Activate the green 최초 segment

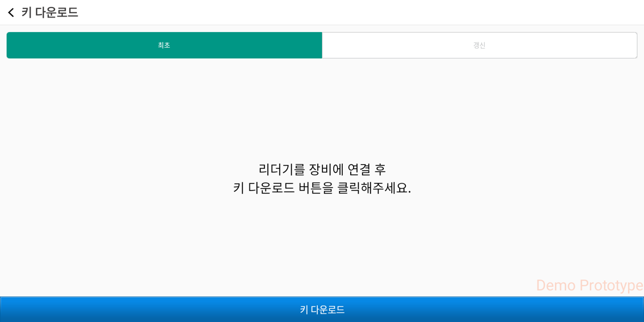(x=164, y=45)
